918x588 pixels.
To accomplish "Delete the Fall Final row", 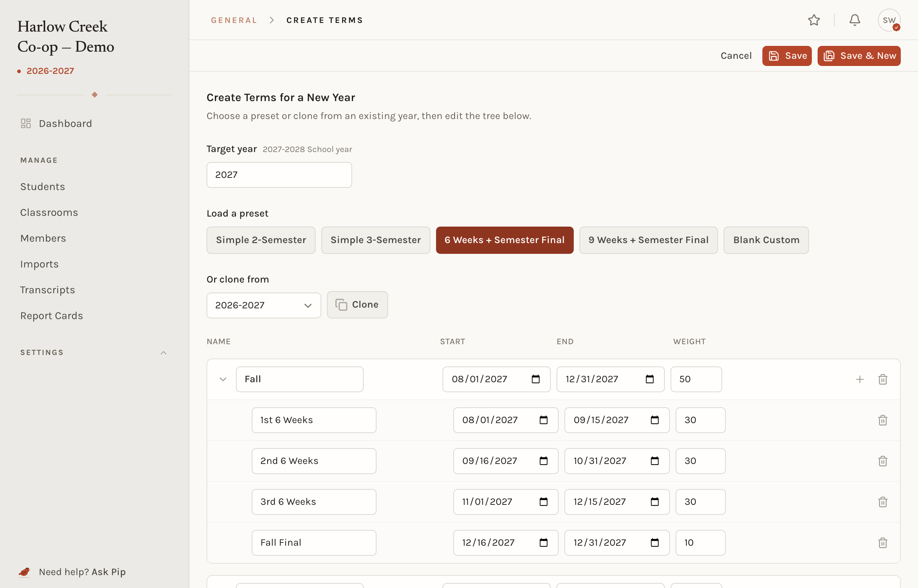I will pos(882,542).
